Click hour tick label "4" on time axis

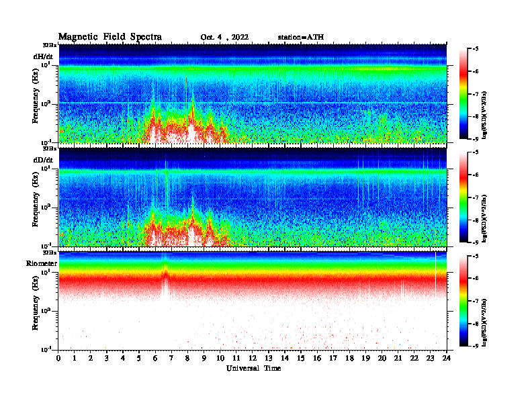(x=123, y=358)
